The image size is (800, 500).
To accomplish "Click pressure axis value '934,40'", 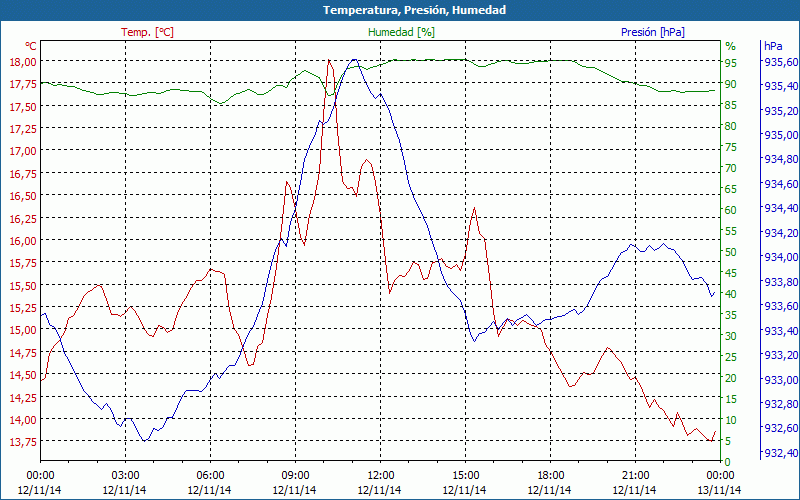I will (x=781, y=208).
